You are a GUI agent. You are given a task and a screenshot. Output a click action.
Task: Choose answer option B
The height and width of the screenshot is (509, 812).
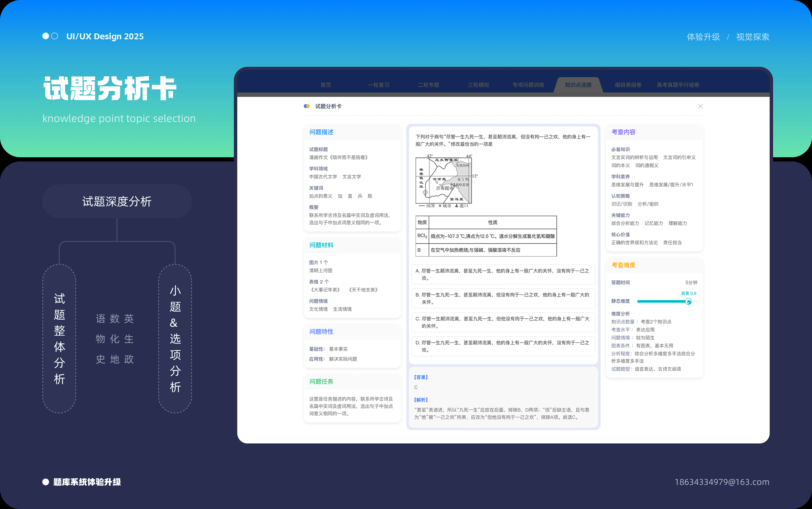(503, 298)
